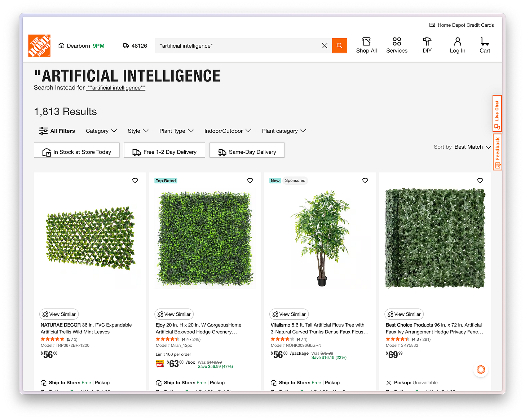
Task: Expand the Plant category filter dropdown
Action: (284, 131)
